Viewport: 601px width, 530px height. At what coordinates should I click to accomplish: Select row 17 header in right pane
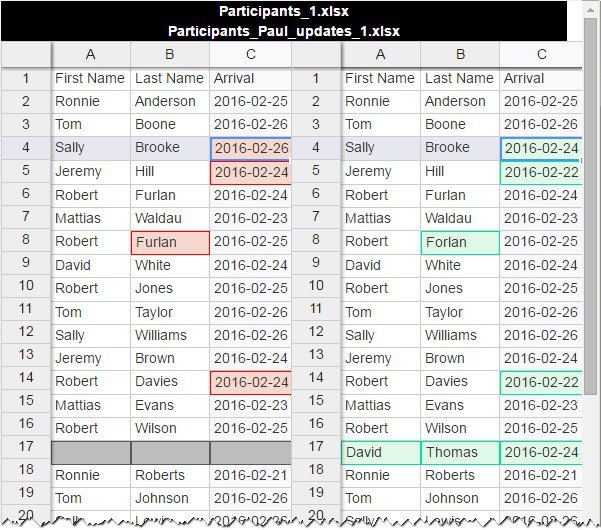click(x=317, y=452)
